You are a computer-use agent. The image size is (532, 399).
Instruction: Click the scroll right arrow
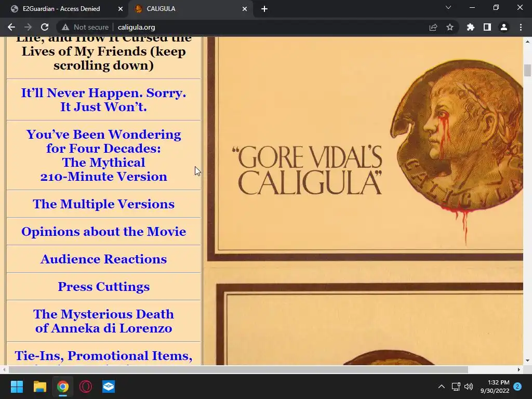(519, 369)
